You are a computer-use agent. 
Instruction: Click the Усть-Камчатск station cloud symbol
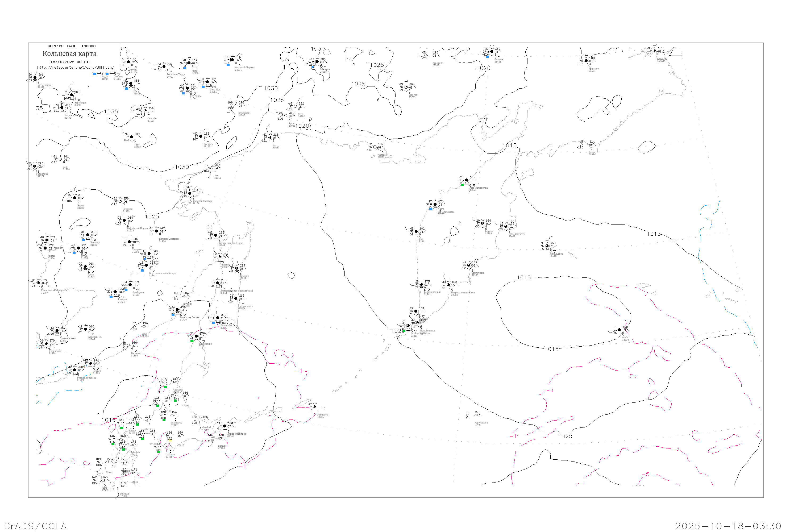(506, 226)
